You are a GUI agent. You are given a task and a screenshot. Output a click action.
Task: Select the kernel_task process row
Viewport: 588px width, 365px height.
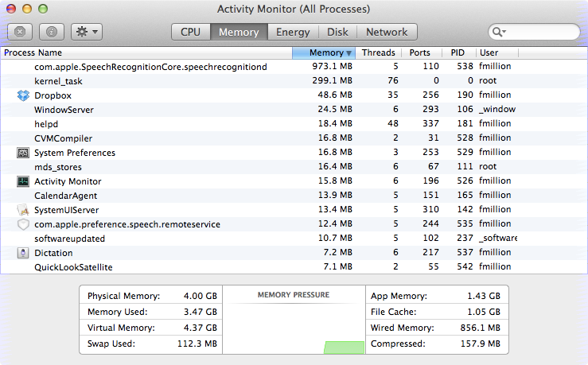click(x=239, y=81)
